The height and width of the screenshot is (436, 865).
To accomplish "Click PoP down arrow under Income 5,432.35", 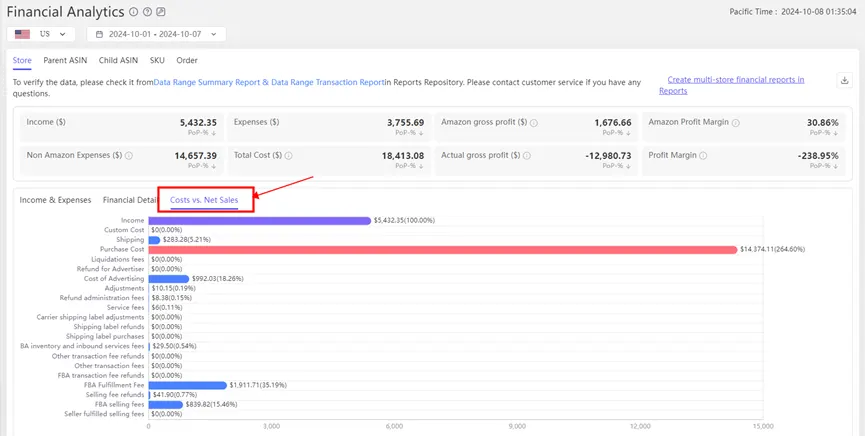I will pos(213,133).
